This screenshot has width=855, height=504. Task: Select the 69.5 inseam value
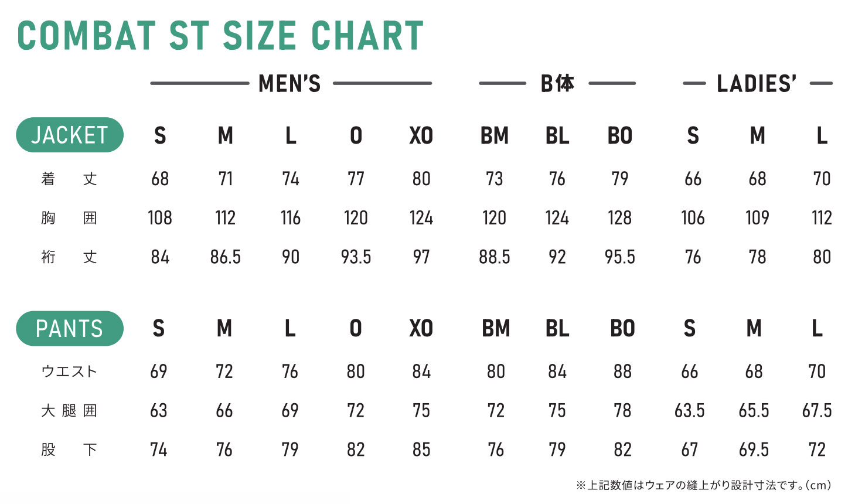(x=754, y=449)
